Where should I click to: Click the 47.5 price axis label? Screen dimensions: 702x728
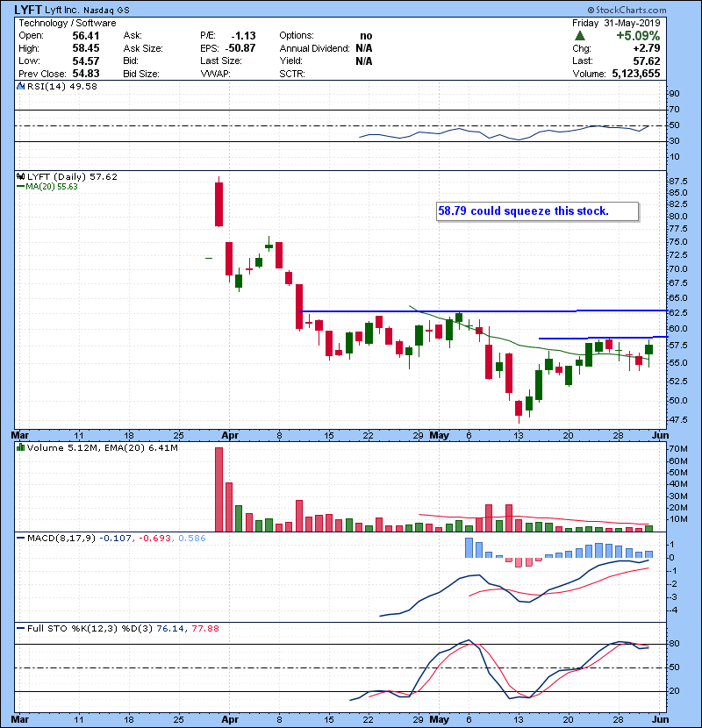tap(678, 420)
